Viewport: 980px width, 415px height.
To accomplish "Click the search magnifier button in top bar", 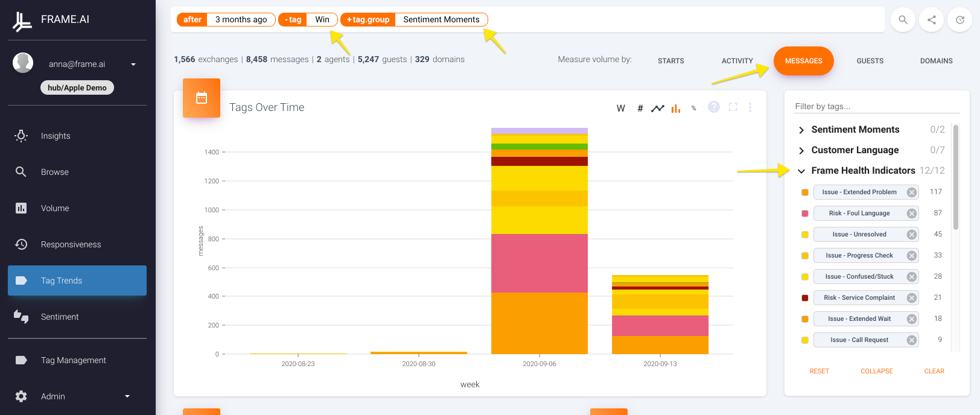I will click(x=903, y=20).
